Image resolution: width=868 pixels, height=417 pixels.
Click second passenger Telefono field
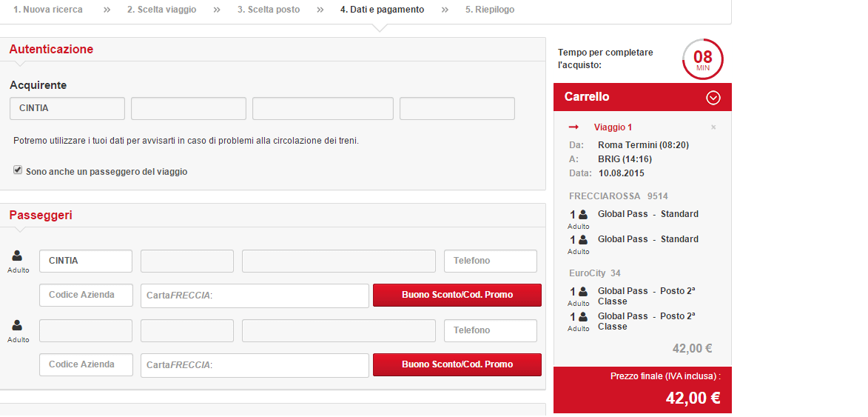(491, 330)
